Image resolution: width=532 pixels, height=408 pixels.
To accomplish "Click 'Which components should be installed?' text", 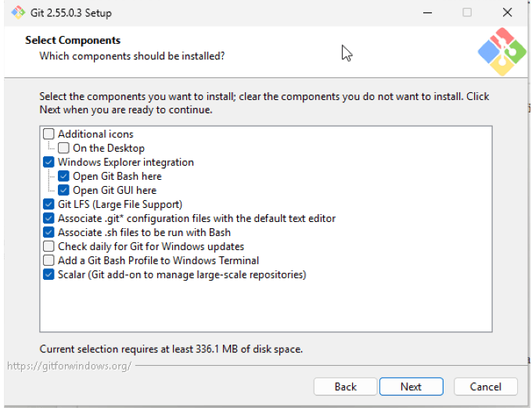I will coord(132,56).
